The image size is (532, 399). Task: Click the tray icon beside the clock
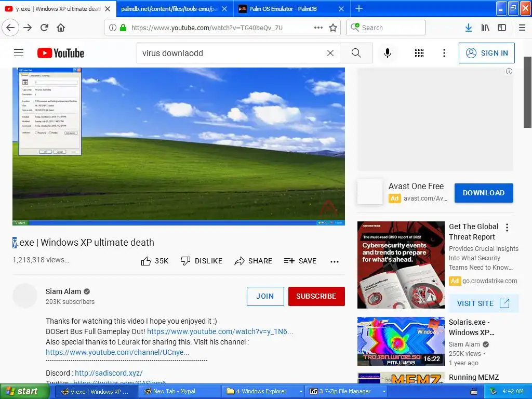point(493,392)
